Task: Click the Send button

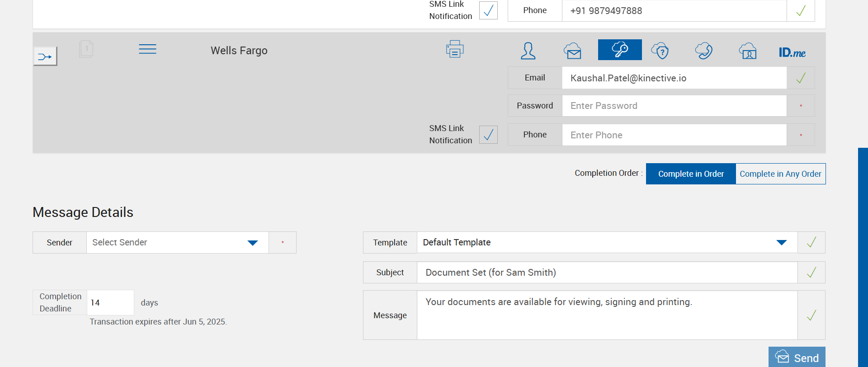Action: (x=797, y=358)
